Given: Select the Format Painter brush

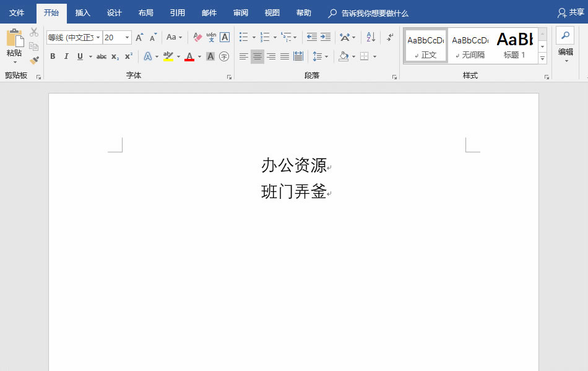Looking at the screenshot, I should coord(34,60).
